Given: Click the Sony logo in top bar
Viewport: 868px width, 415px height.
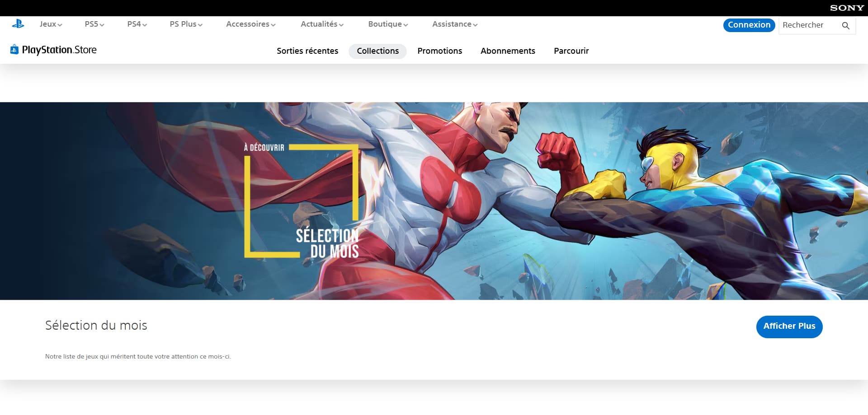Looking at the screenshot, I should click(847, 8).
